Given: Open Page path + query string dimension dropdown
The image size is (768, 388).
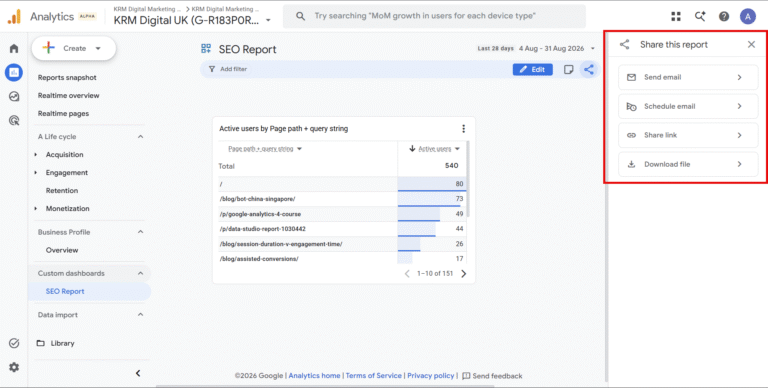Looking at the screenshot, I should [x=265, y=149].
